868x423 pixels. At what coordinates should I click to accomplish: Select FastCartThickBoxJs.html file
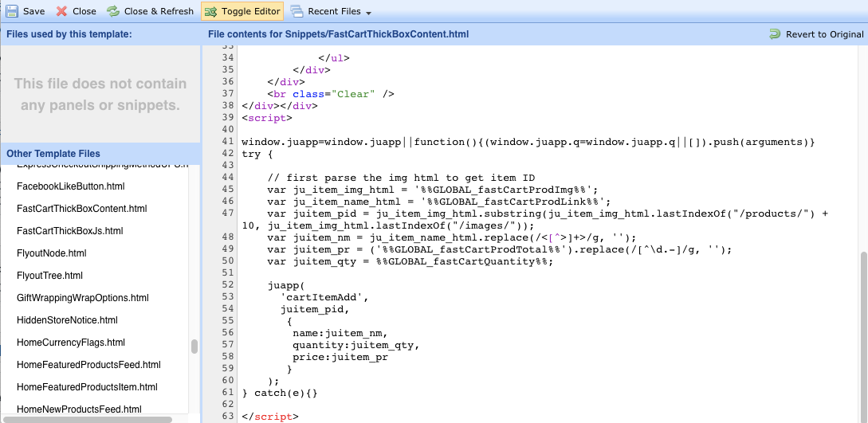pyautogui.click(x=69, y=231)
